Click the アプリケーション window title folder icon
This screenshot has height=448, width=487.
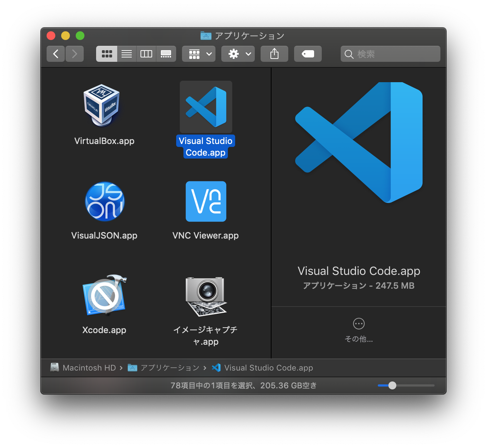coord(206,36)
